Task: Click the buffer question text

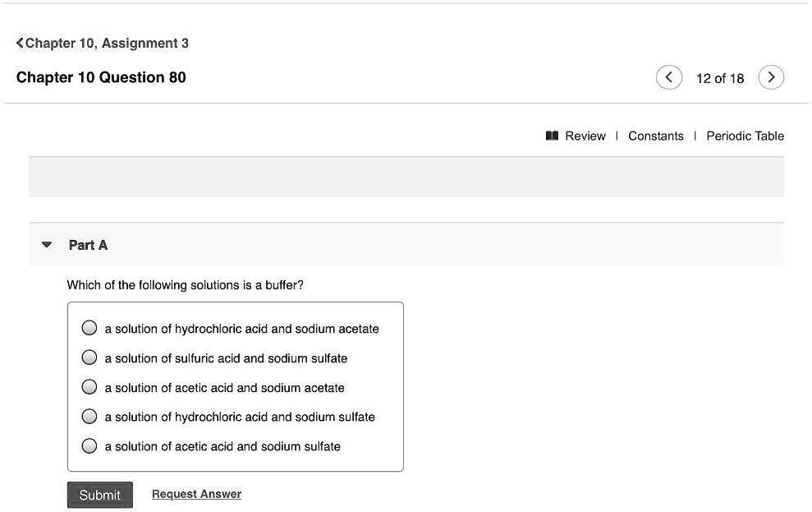Action: coord(185,285)
